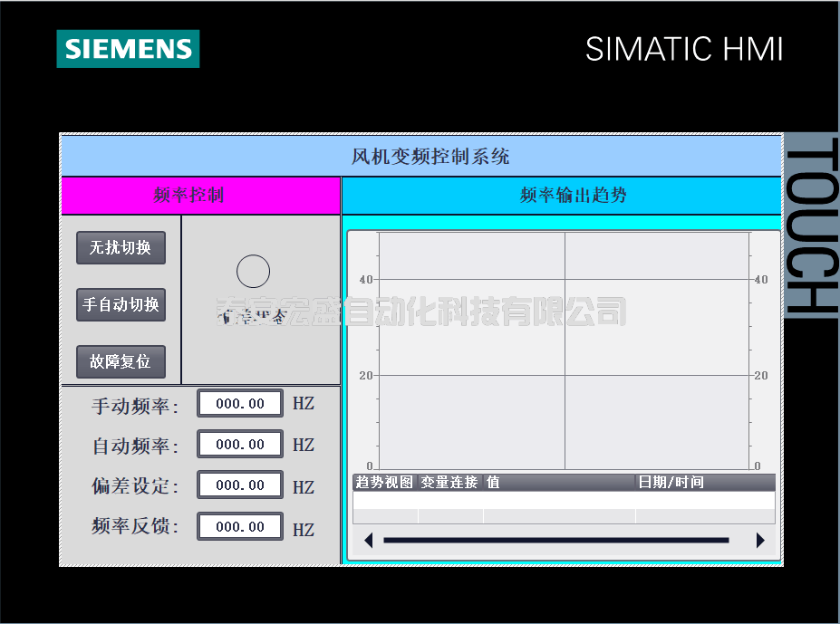The height and width of the screenshot is (624, 840).
Task: Click the left arrow of the trend view
Action: pos(368,540)
